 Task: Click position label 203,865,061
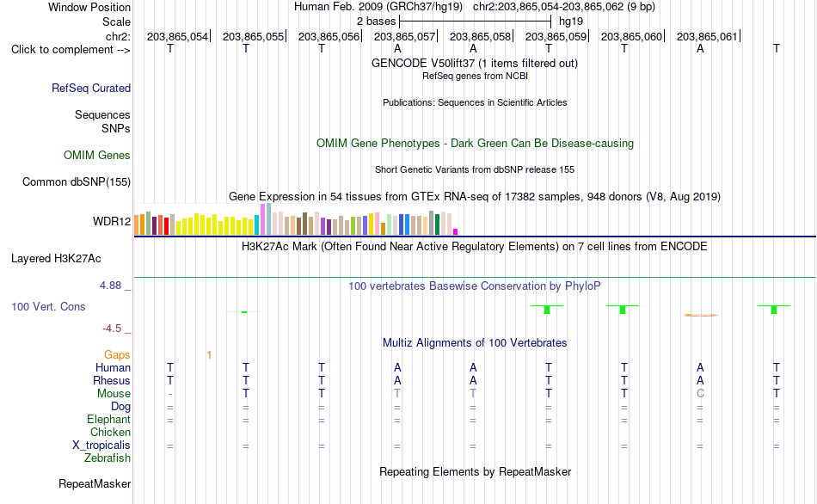point(707,36)
